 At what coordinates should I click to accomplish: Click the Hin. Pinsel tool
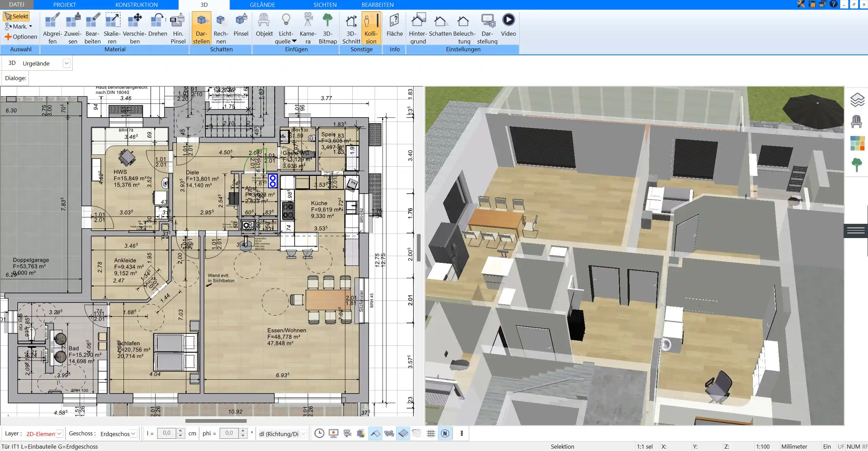178,28
